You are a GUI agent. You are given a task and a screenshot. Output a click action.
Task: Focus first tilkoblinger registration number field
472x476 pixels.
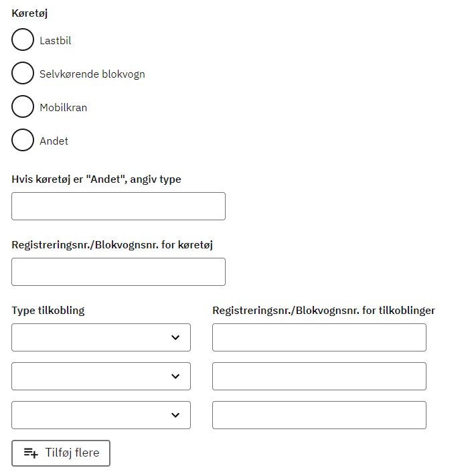coord(319,337)
